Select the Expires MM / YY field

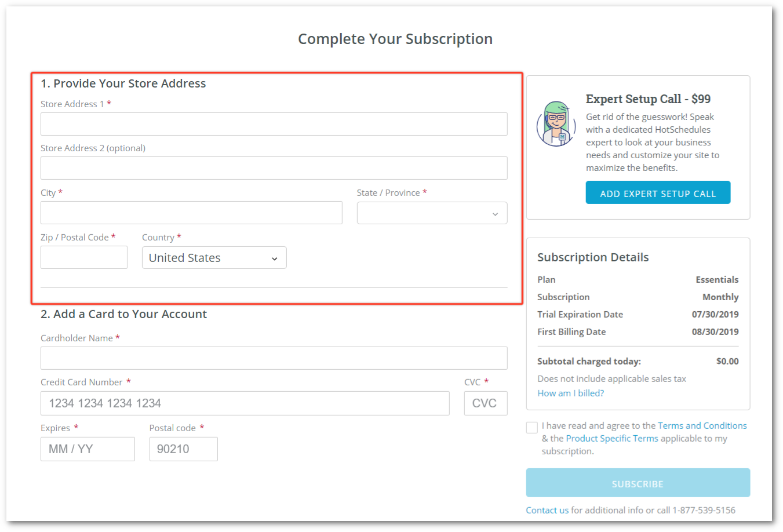tap(88, 449)
